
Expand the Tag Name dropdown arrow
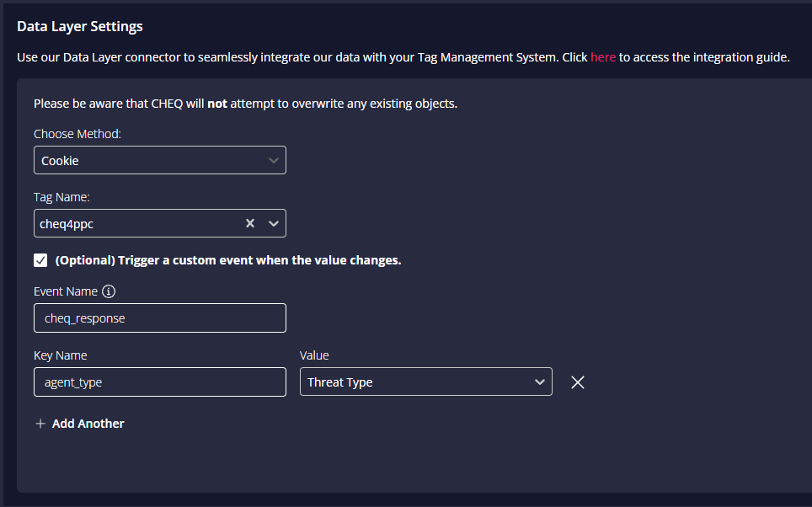[x=274, y=224]
